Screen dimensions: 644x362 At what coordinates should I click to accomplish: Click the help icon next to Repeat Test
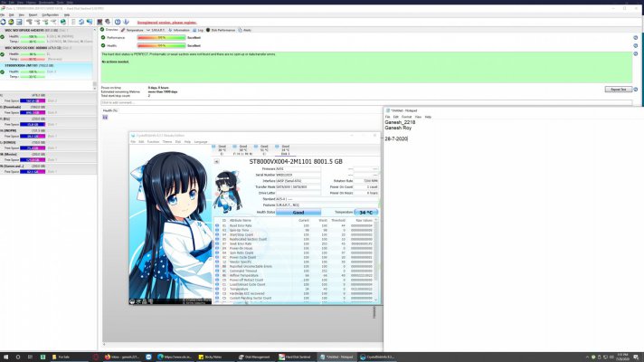[635, 90]
